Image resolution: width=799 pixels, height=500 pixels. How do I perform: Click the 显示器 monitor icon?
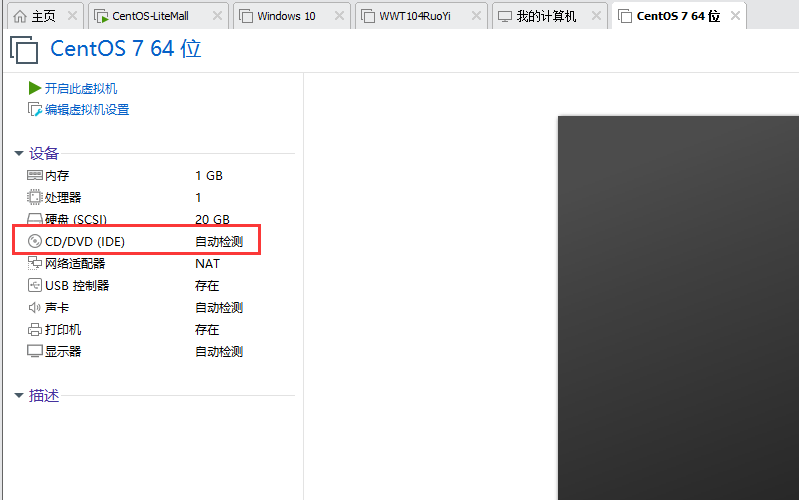[x=35, y=352]
